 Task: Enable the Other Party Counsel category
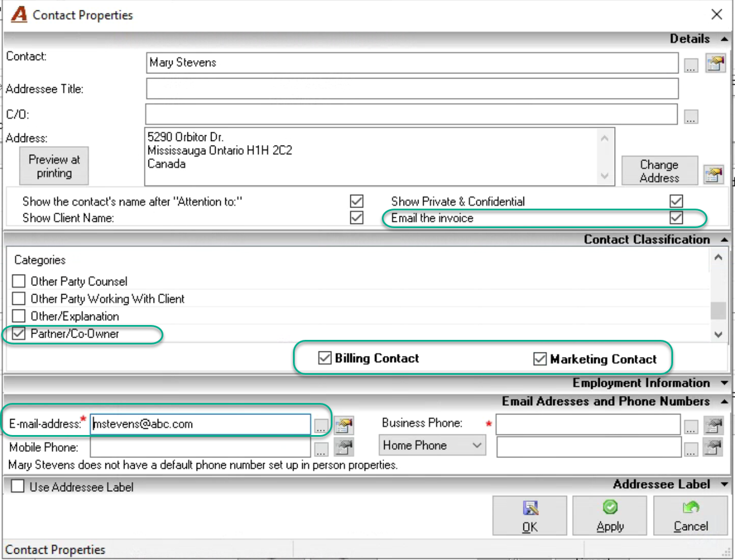[19, 281]
